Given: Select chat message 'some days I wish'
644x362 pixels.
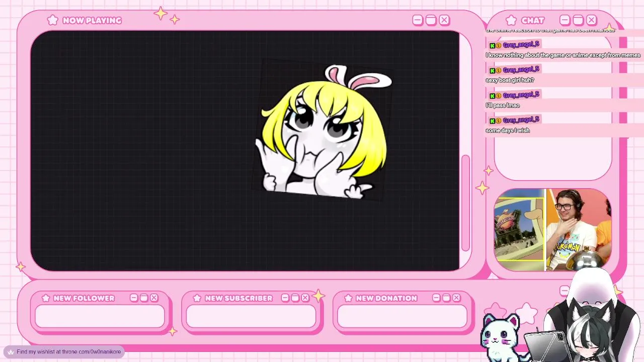Looking at the screenshot, I should pos(508,131).
